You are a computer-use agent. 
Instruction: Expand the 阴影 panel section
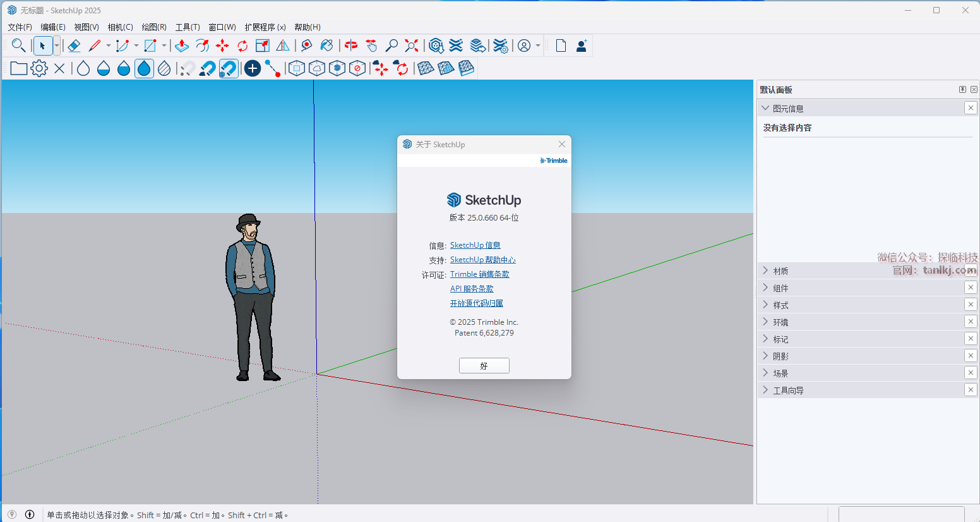click(781, 356)
